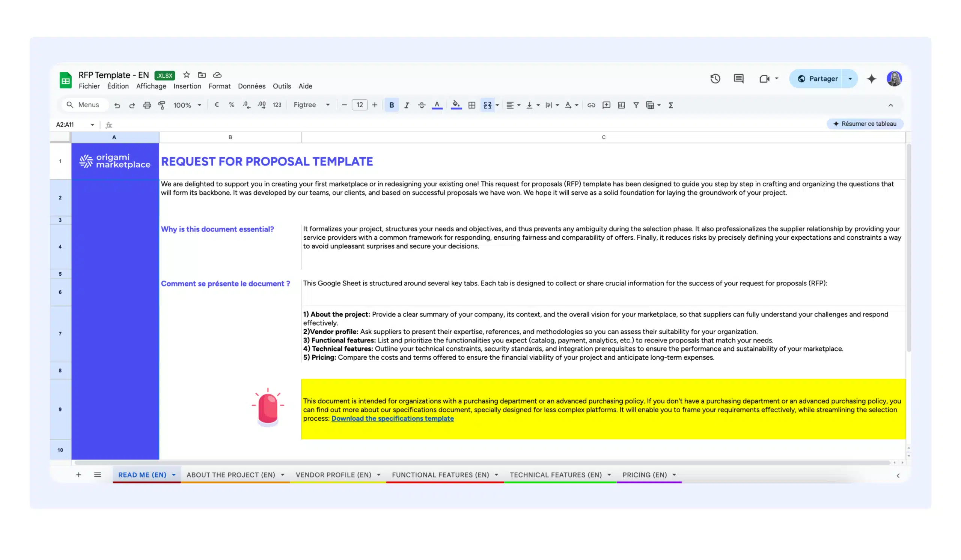Expand merge cells options arrow

(x=497, y=105)
